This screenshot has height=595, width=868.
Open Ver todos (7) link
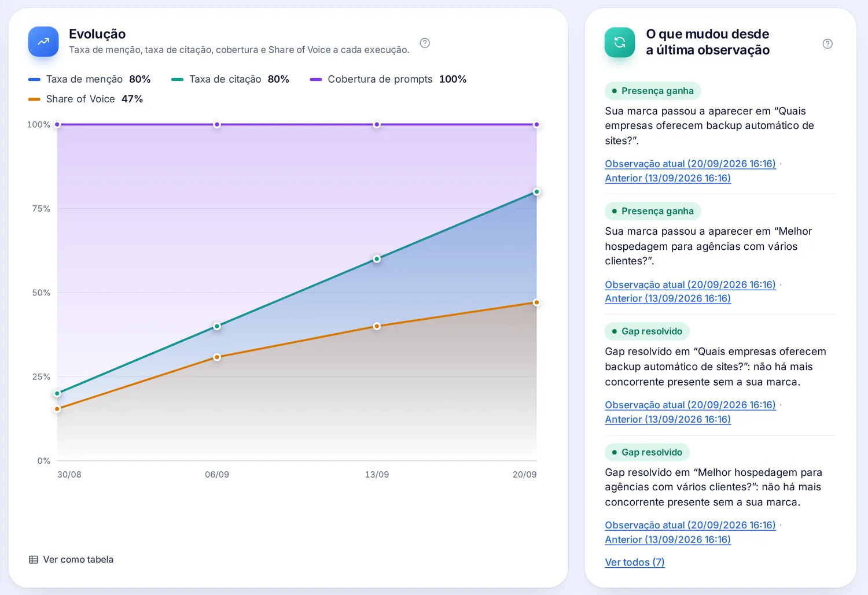[635, 562]
